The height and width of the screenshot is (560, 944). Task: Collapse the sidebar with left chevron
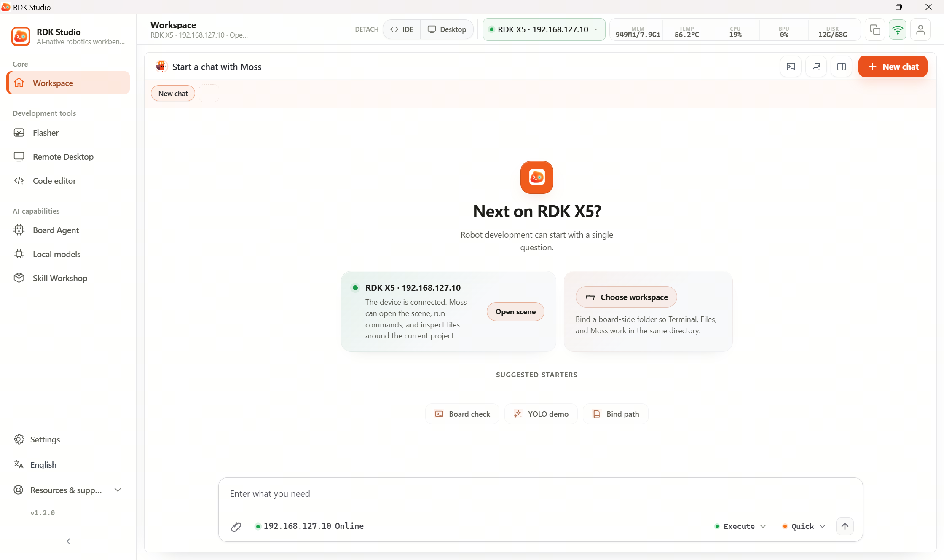(x=69, y=541)
